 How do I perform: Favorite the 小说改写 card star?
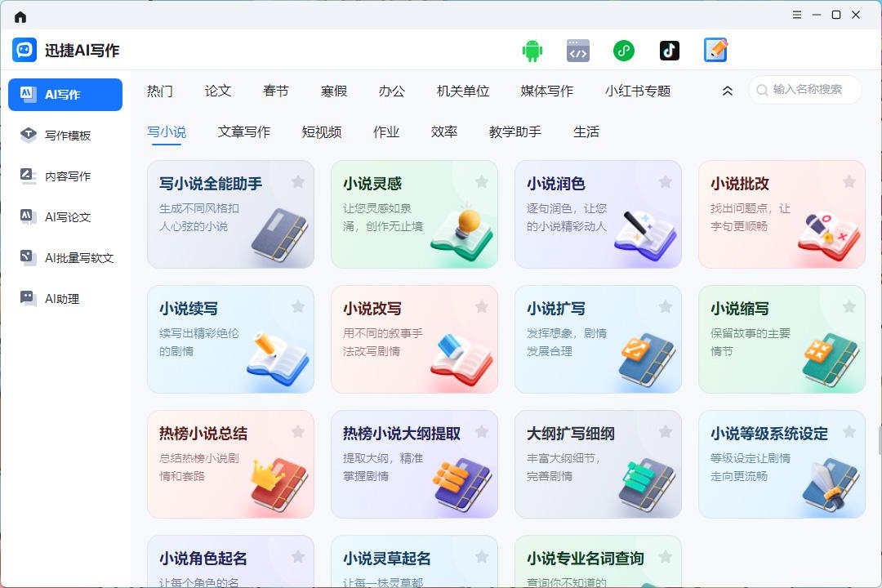482,307
